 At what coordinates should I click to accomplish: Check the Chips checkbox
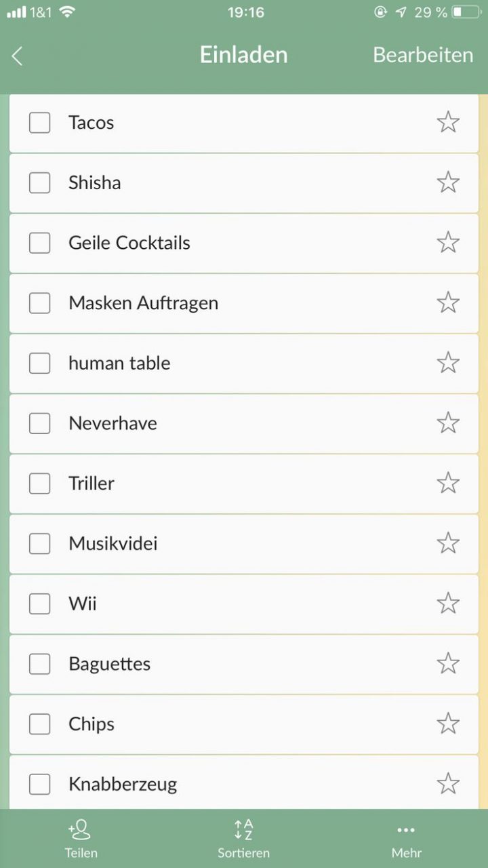pyautogui.click(x=39, y=724)
